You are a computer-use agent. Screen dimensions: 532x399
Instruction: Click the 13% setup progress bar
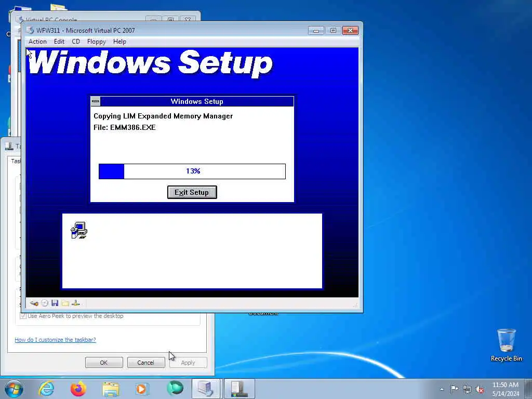point(192,171)
